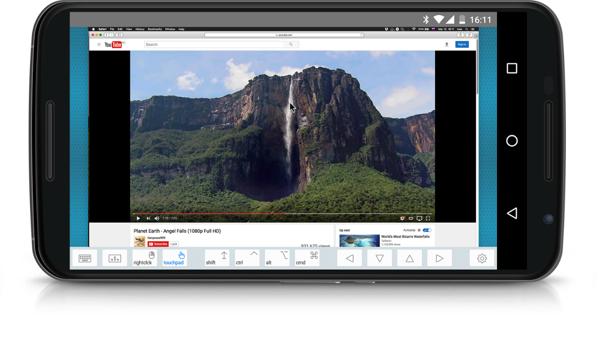596x364 pixels.
Task: Open the YouTube hamburger guide menu
Action: click(99, 45)
